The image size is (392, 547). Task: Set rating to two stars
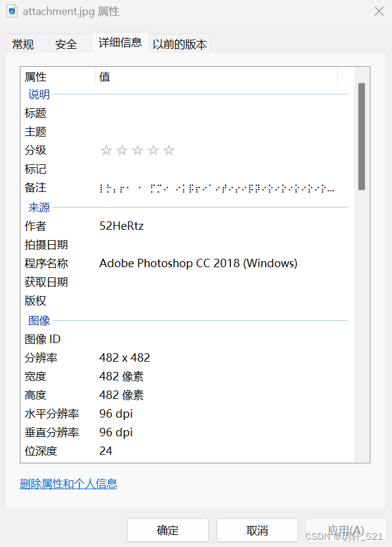tap(122, 150)
